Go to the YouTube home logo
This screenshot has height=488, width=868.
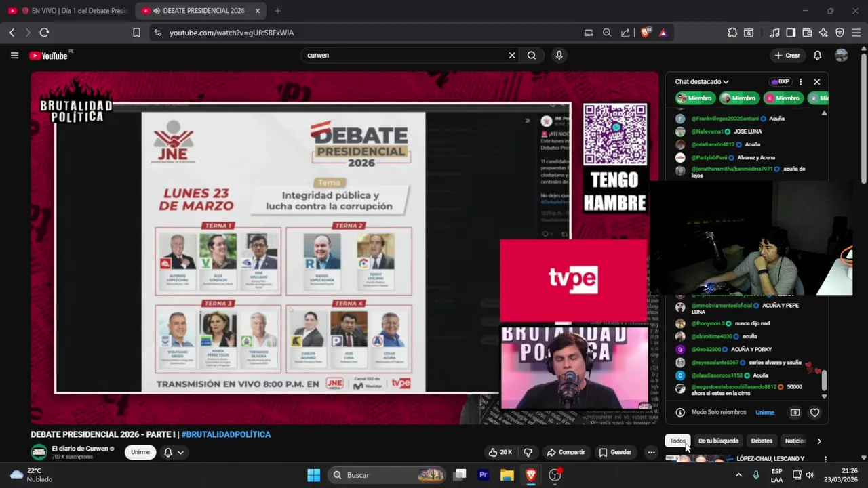[x=49, y=56]
